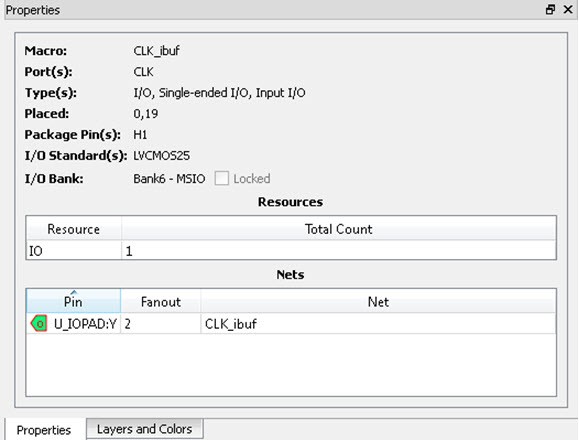Close the Properties panel
This screenshot has height=440, width=579.
(x=568, y=9)
